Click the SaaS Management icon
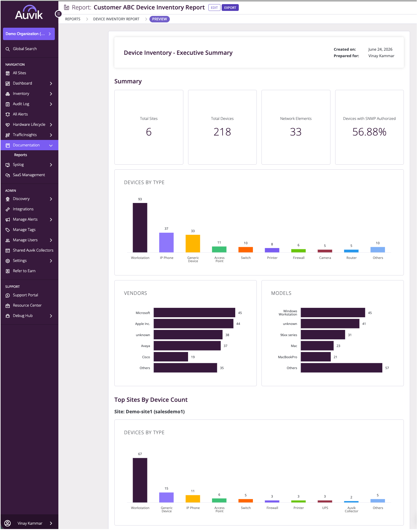The width and height of the screenshot is (418, 532). tap(8, 175)
